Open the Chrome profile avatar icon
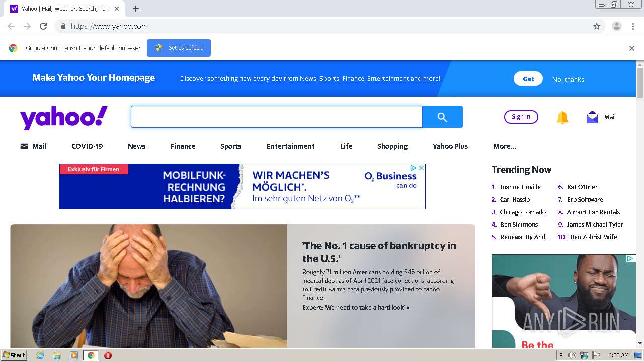 click(616, 26)
